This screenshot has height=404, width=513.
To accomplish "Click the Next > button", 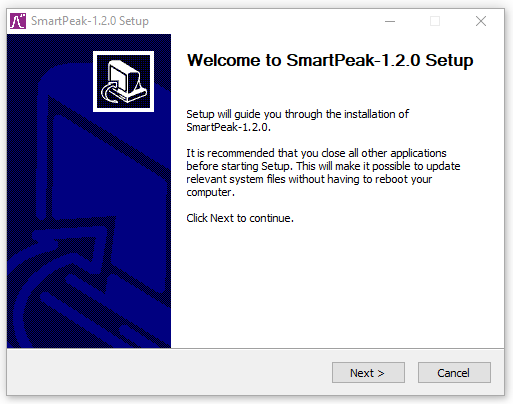I will pyautogui.click(x=368, y=373).
